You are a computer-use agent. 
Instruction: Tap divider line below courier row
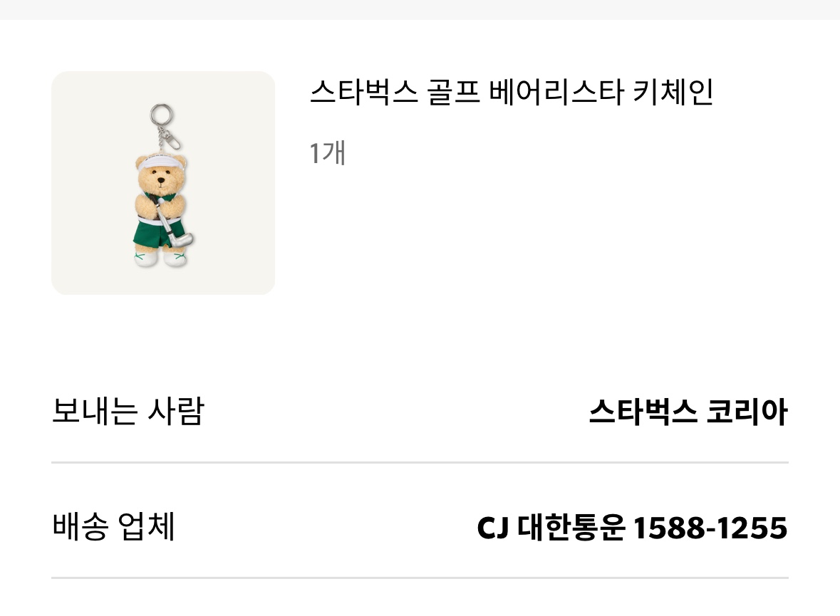[x=420, y=578]
